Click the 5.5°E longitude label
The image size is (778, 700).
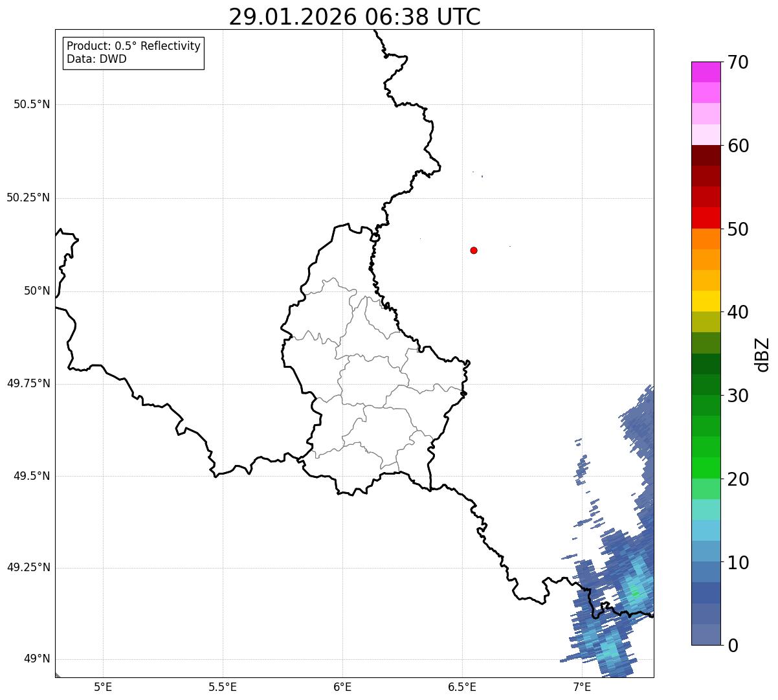(x=223, y=686)
